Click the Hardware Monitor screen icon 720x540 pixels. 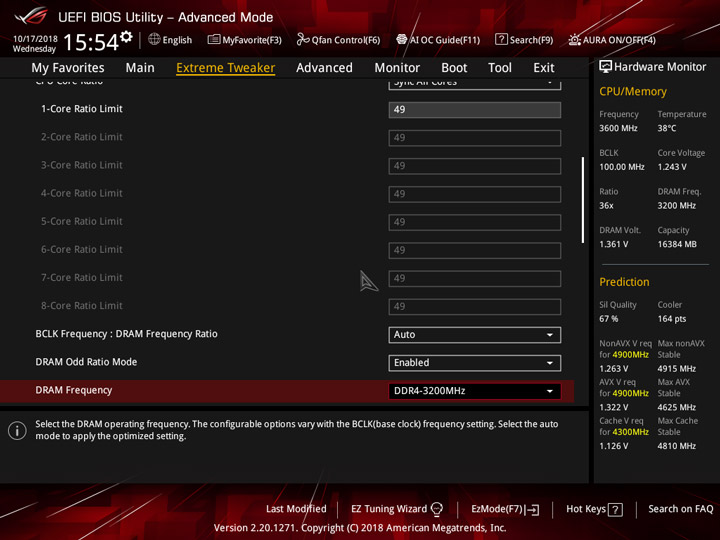605,67
